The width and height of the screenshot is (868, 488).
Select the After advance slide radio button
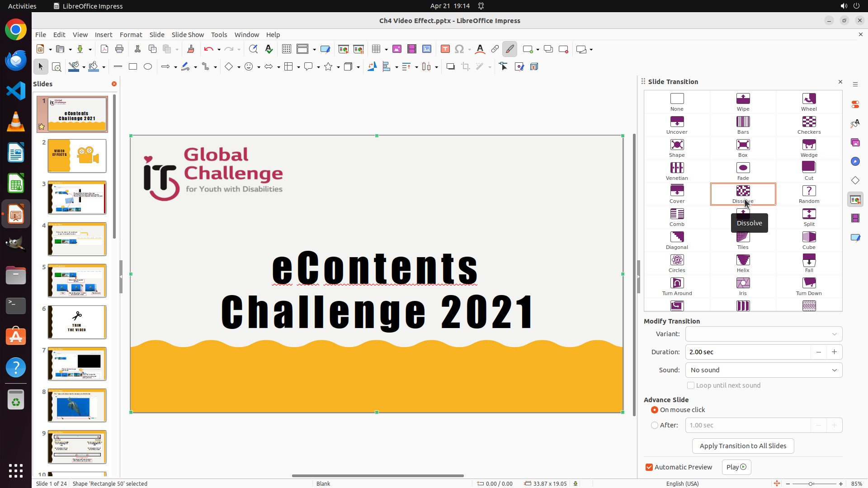click(655, 425)
